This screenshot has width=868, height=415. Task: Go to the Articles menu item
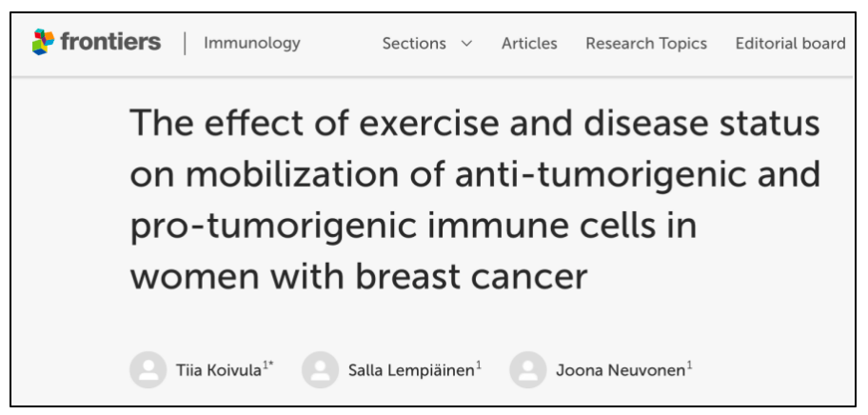point(529,44)
